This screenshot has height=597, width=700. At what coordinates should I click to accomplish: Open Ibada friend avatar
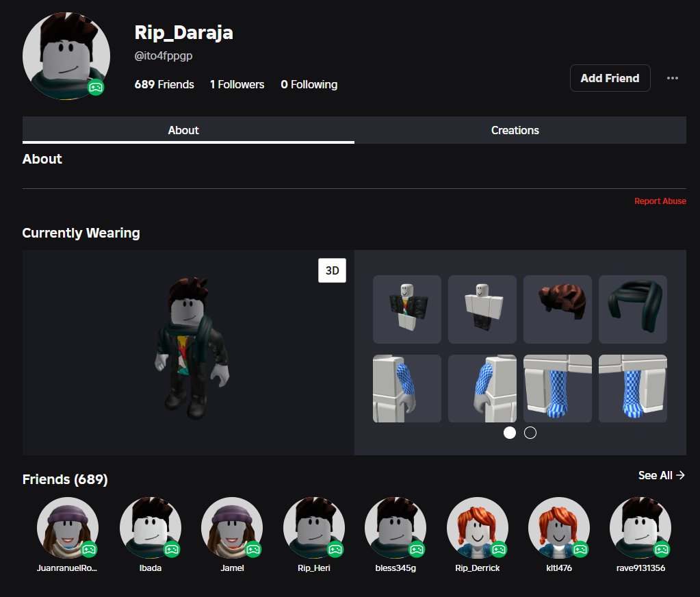pyautogui.click(x=151, y=528)
